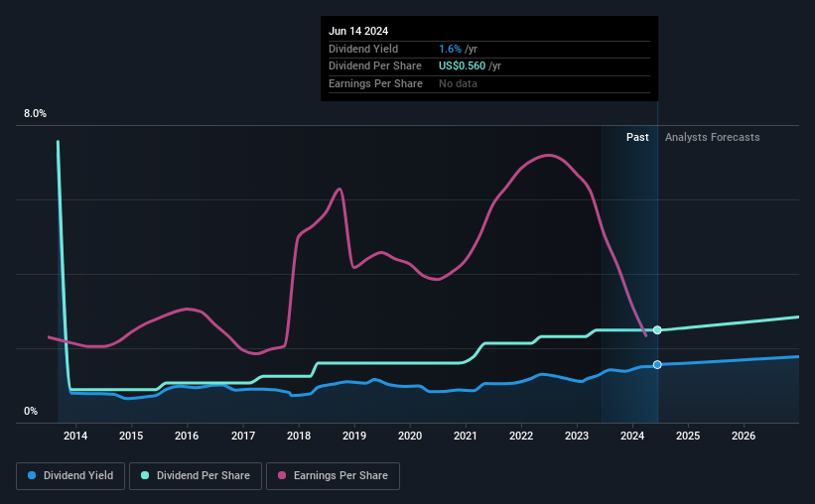Select the teal dividend per share data point marker
The width and height of the screenshot is (815, 504).
(657, 330)
